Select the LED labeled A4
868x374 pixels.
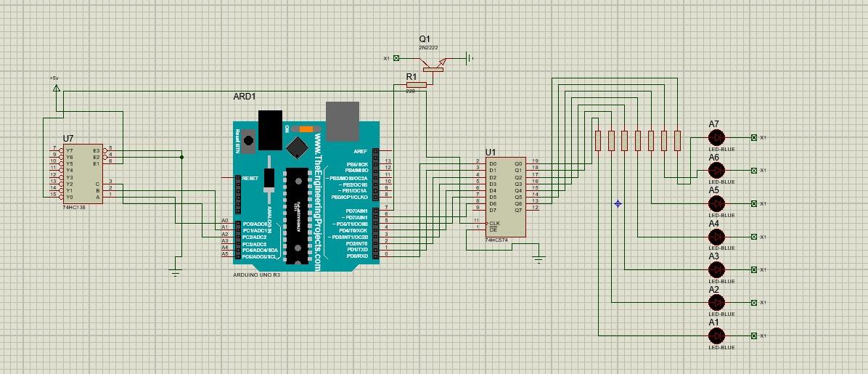716,237
